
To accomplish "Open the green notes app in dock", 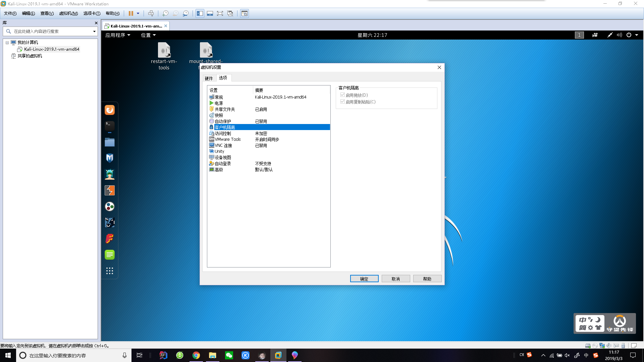I will [x=110, y=255].
